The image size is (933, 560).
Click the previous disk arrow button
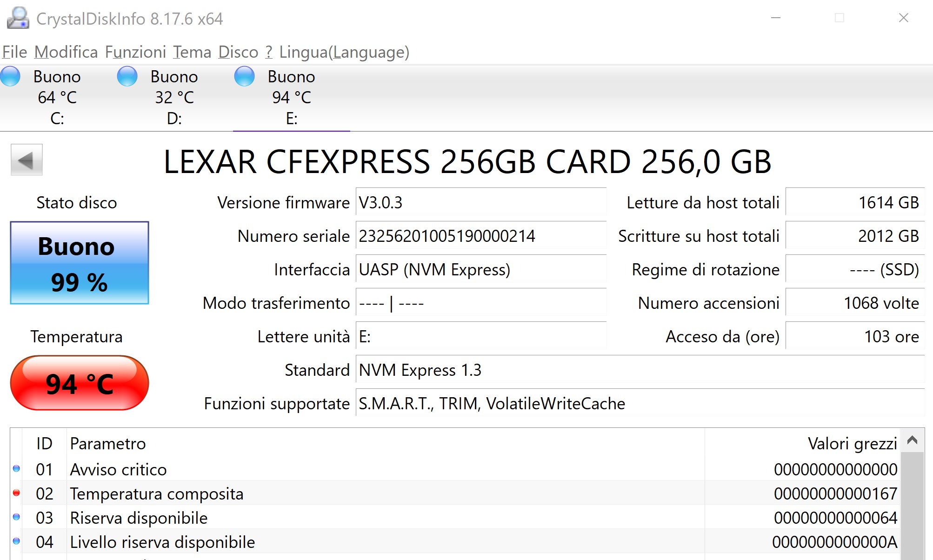click(27, 160)
